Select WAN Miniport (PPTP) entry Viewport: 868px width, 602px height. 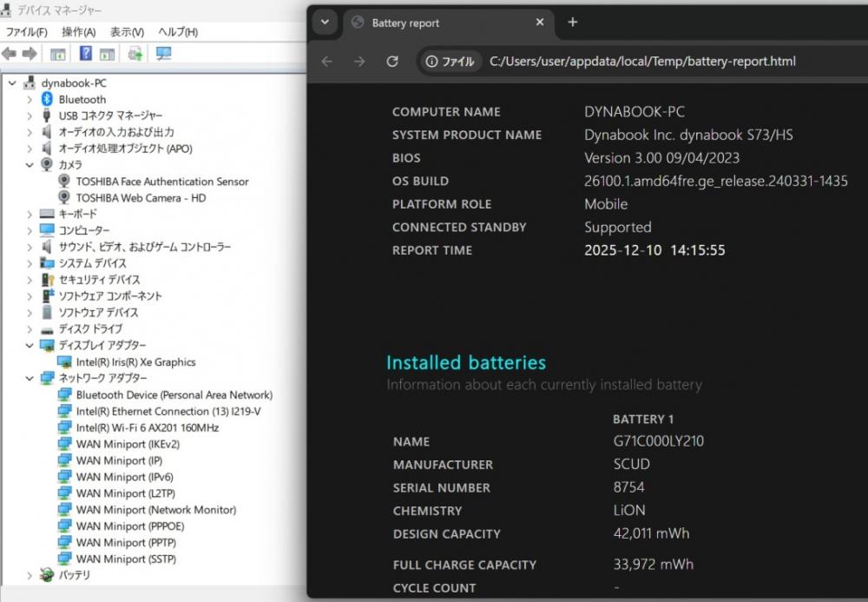(126, 543)
